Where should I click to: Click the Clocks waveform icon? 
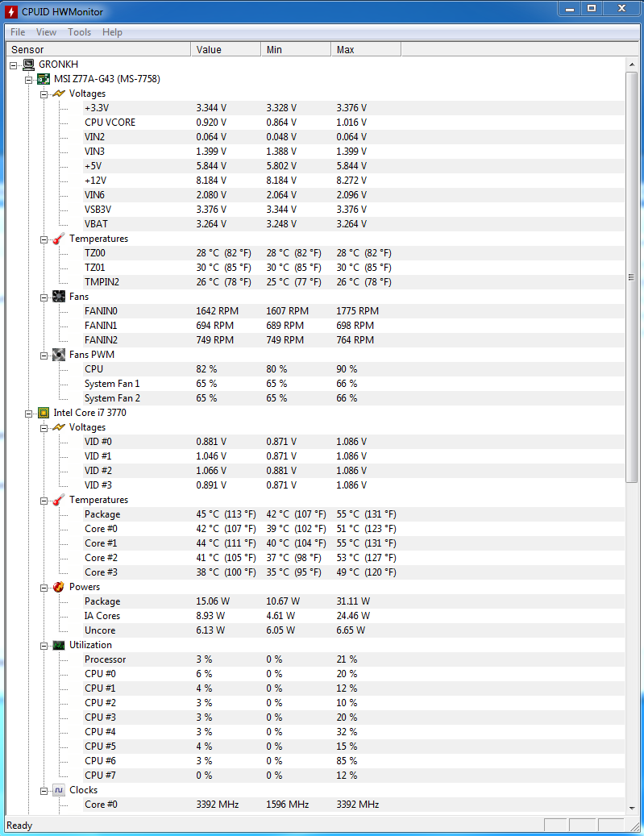coord(59,790)
